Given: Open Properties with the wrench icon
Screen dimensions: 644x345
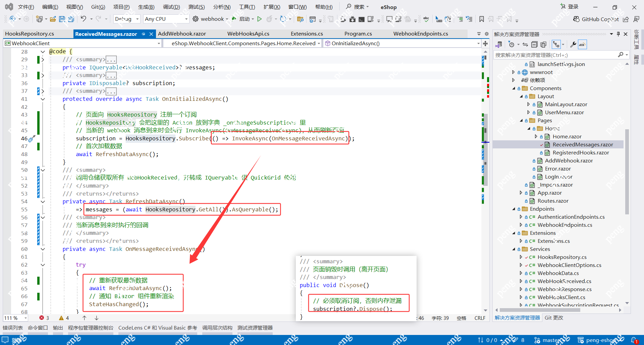Looking at the screenshot, I should click(x=573, y=45).
